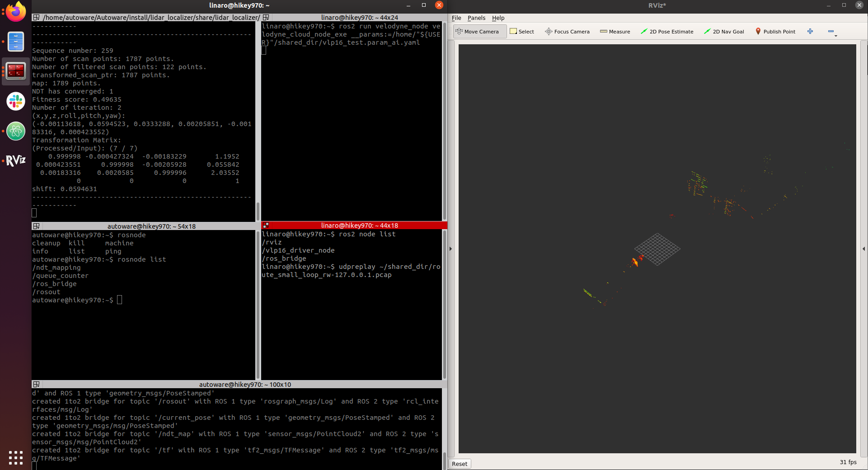
Task: Choose the Select tool in RViz
Action: (522, 32)
